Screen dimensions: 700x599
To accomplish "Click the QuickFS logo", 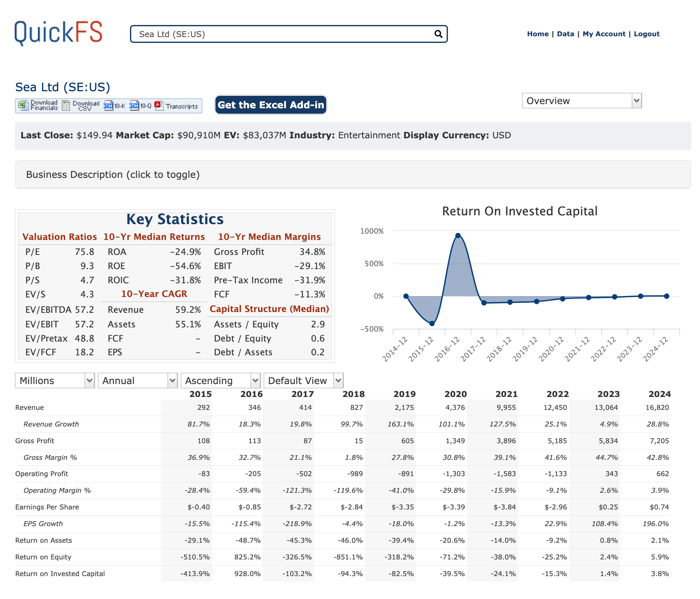I will 58,33.
